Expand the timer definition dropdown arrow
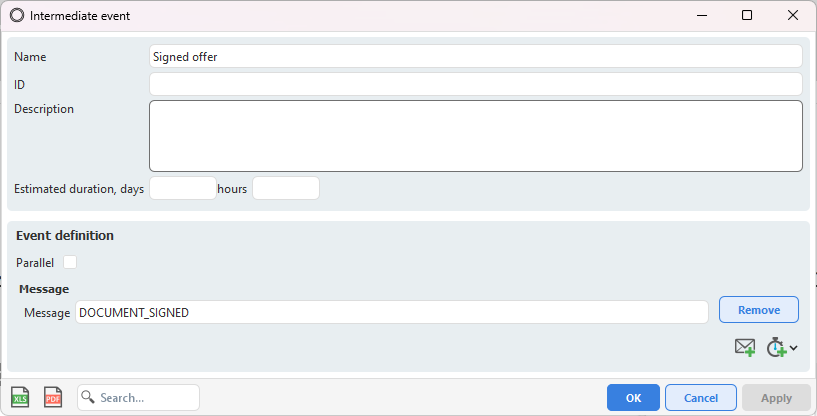Image resolution: width=817 pixels, height=416 pixels. pos(794,348)
